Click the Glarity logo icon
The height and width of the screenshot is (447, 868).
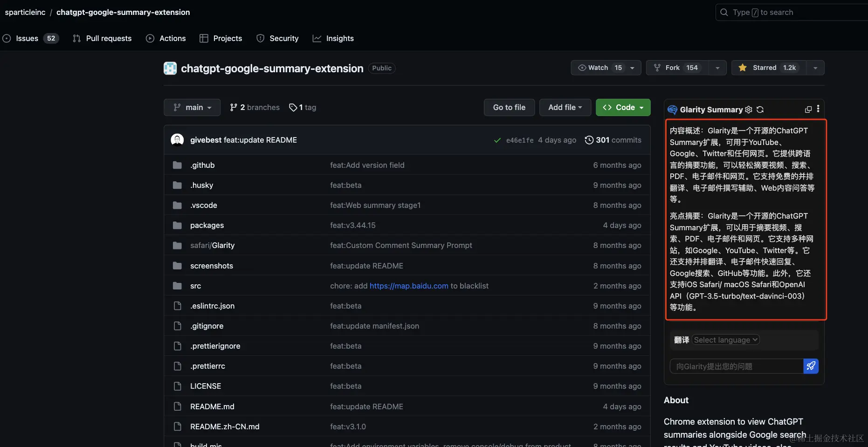(672, 110)
